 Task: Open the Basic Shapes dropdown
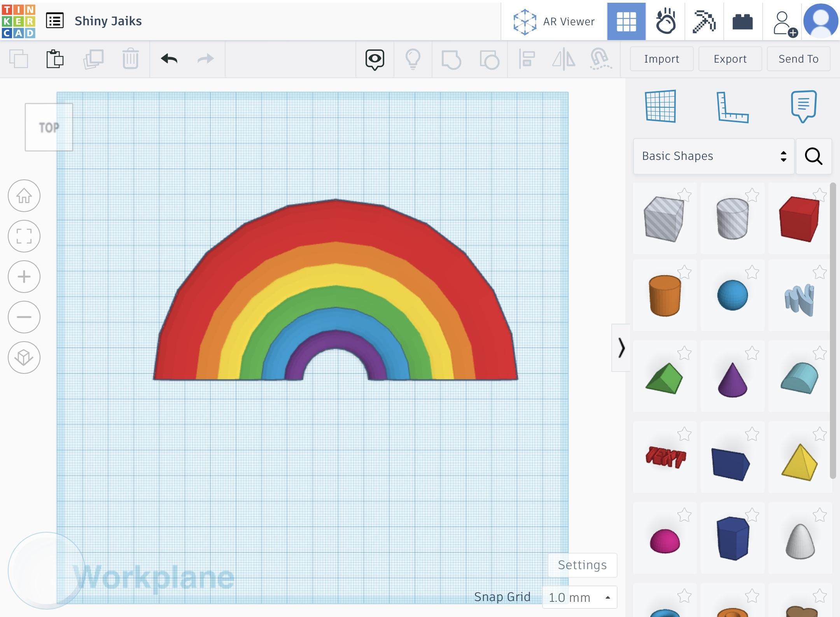pos(713,156)
